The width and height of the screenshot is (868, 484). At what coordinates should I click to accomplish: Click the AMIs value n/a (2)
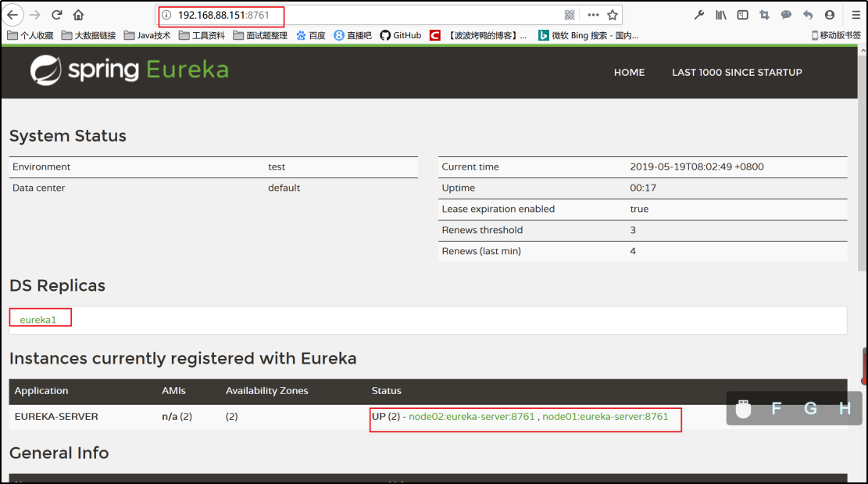(177, 417)
